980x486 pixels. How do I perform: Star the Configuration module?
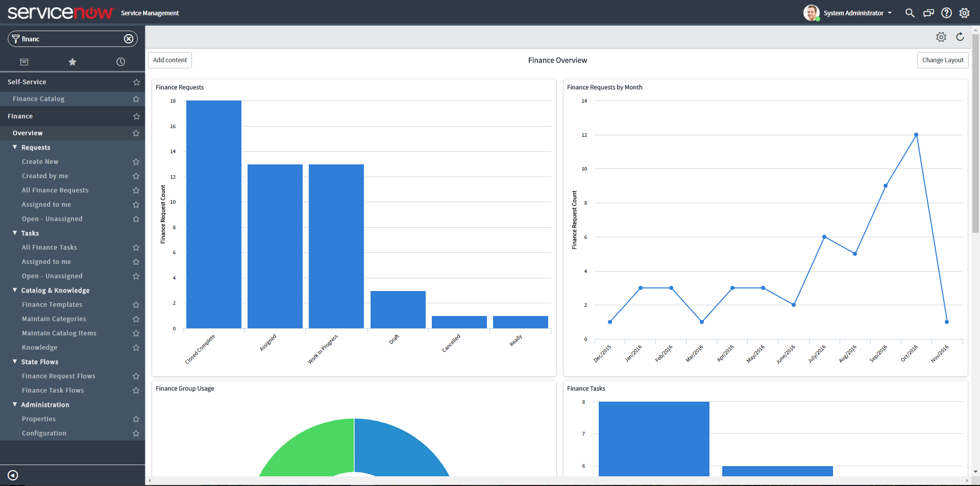pyautogui.click(x=136, y=433)
